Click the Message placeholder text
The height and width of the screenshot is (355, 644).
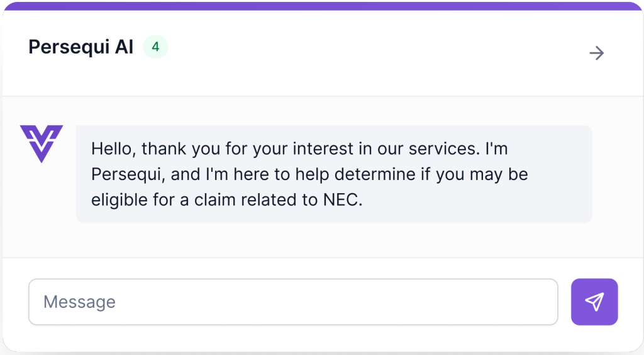(x=79, y=302)
